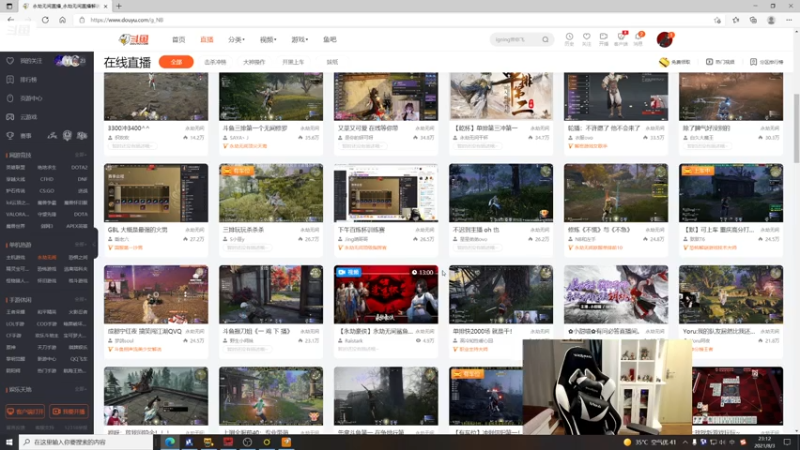Open the highlighted orange game in sidebar
The width and height of the screenshot is (800, 450).
click(x=47, y=258)
